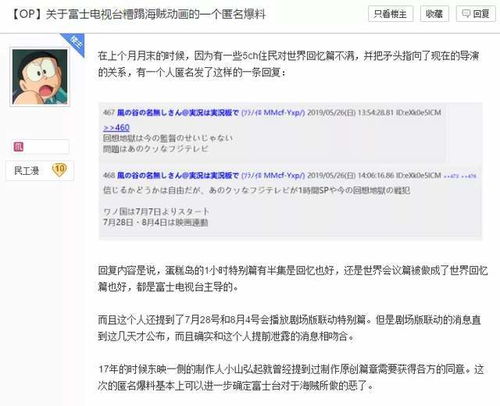Click the number 468 of the second quoted reply
Screen dimensions: 500x406
[x=109, y=175]
